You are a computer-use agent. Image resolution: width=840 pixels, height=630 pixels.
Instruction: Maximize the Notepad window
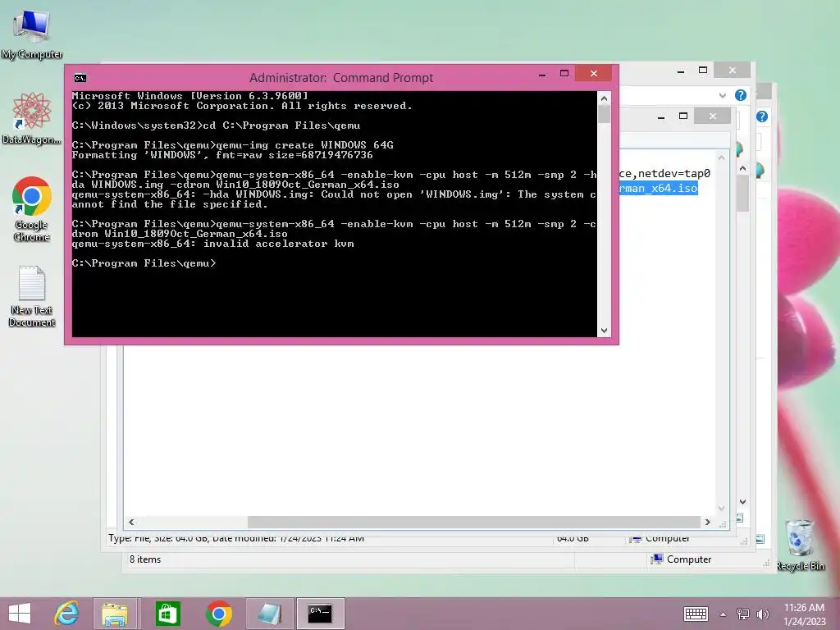click(683, 116)
